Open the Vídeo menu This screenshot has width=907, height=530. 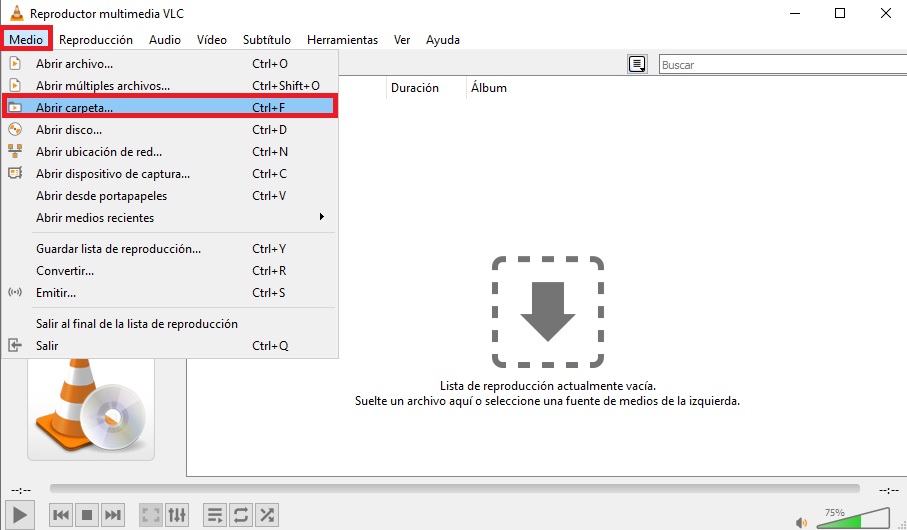[x=212, y=39]
